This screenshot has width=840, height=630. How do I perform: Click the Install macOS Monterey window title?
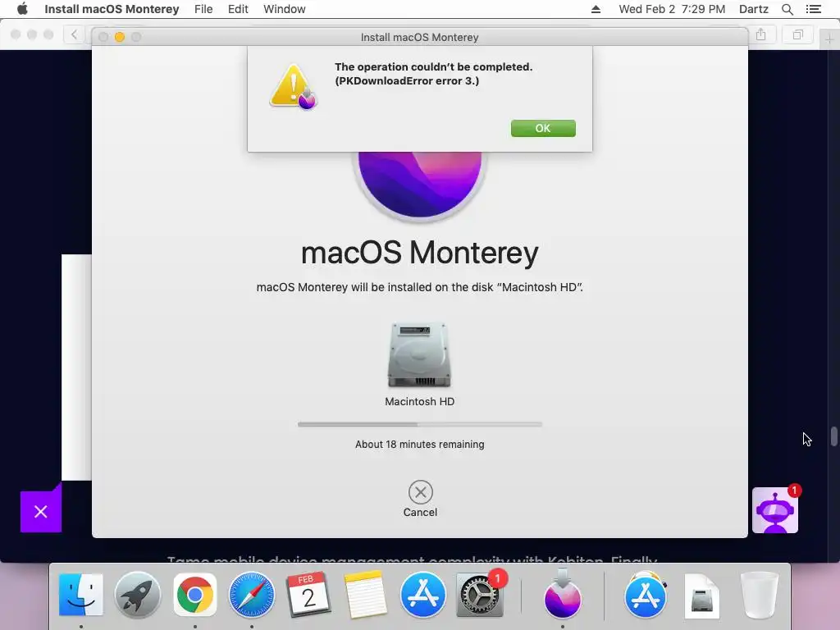(419, 37)
